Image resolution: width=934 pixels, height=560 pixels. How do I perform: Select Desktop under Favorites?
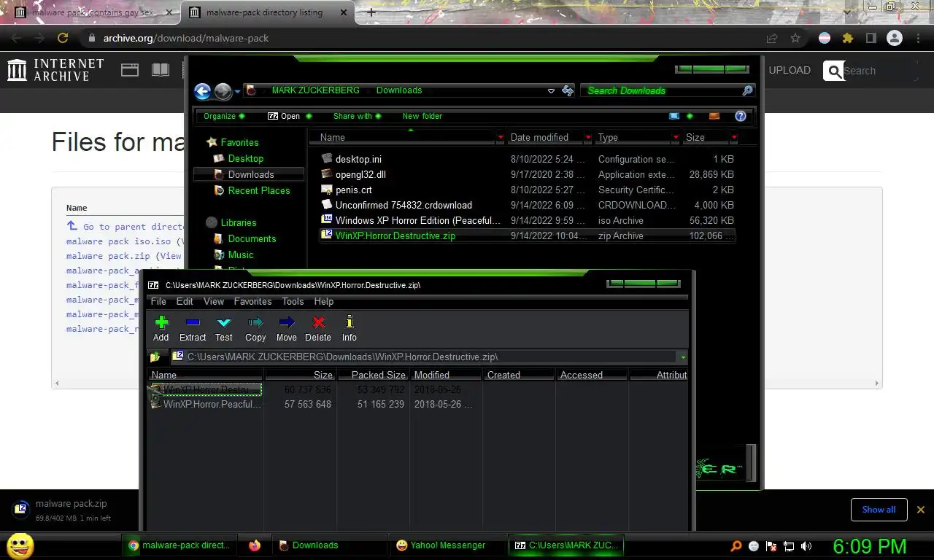point(245,158)
